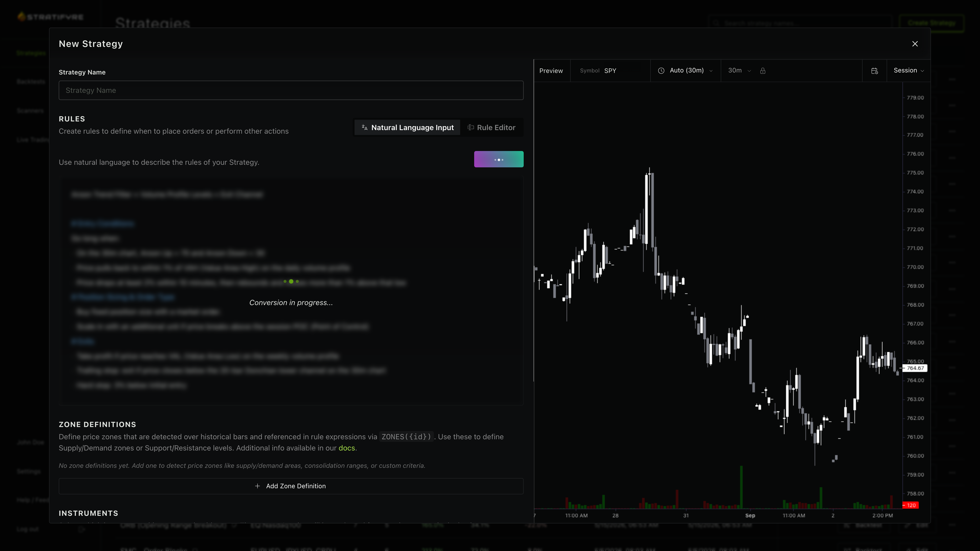
Task: Click the Stratifyre logo behind the dialog
Action: coord(50,17)
